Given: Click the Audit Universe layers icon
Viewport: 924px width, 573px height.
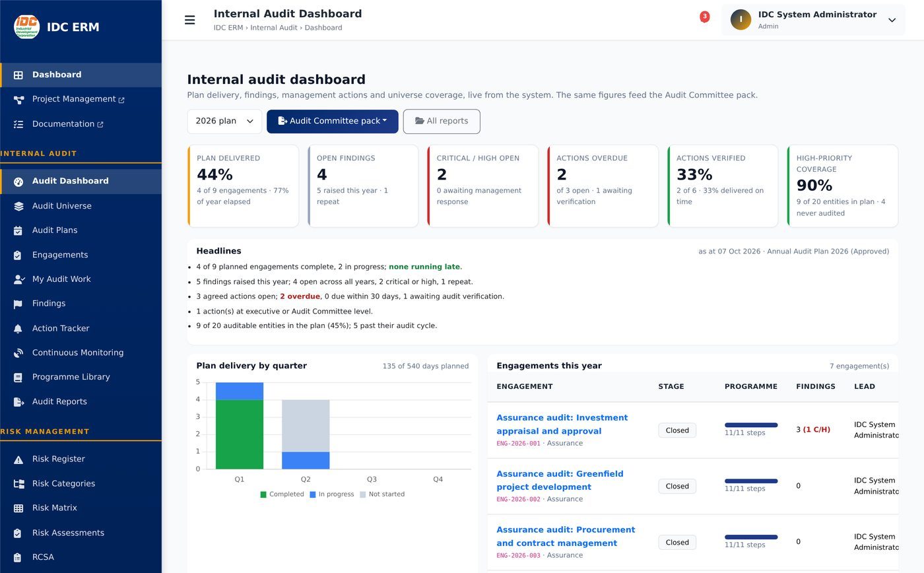Looking at the screenshot, I should pos(18,206).
